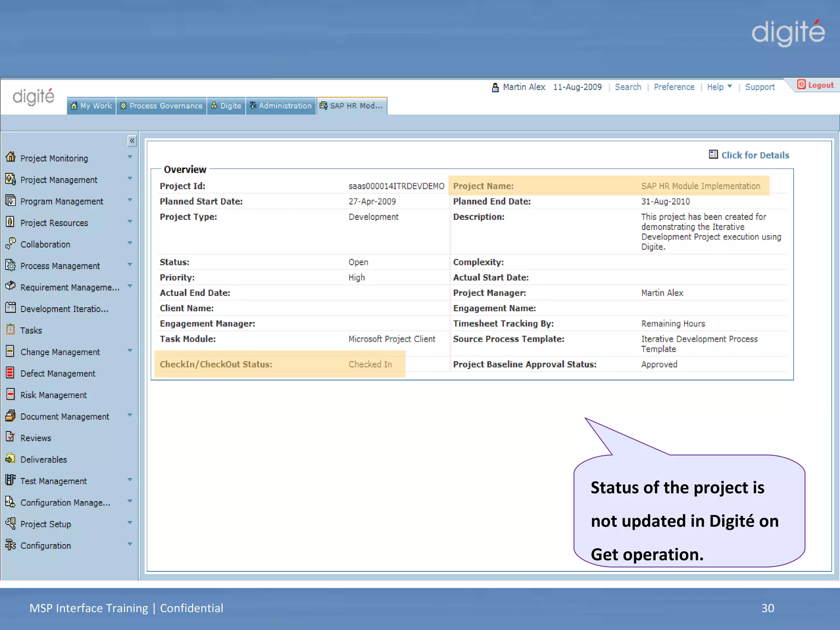Switch to the Administration tab
Viewport: 840px width, 630px height.
pyautogui.click(x=281, y=106)
